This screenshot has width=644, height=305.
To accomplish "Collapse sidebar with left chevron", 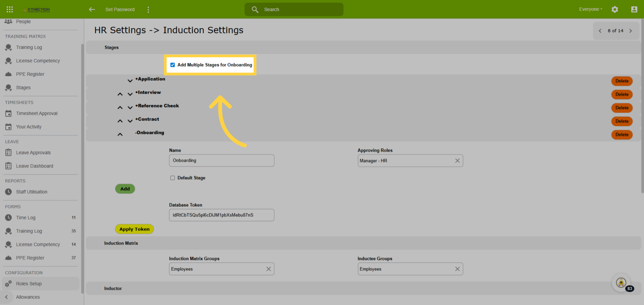I will coord(6,297).
